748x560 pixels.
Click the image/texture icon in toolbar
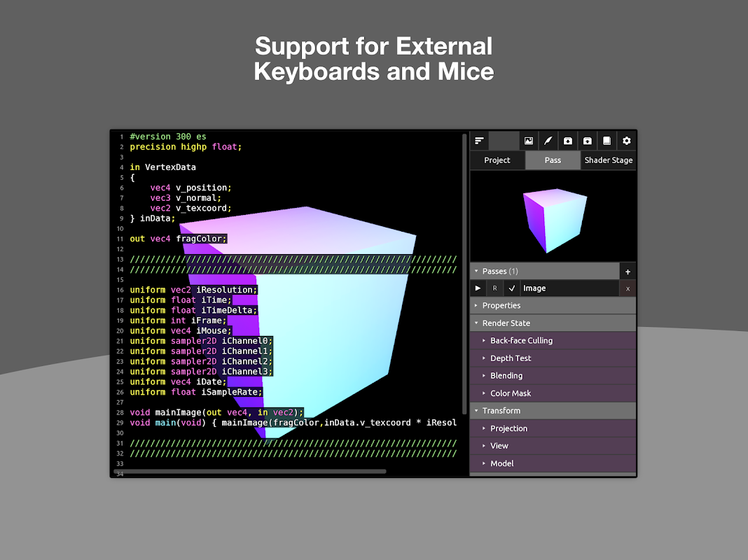529,141
